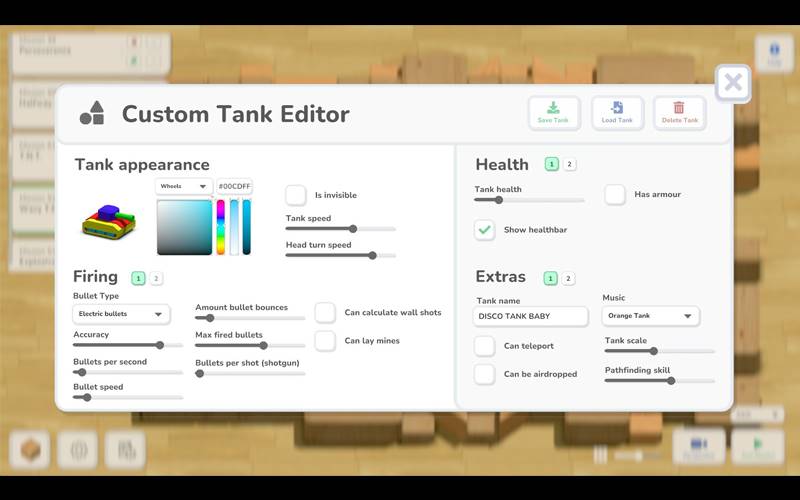
Task: Click the rainbow hue strip
Action: click(x=221, y=227)
